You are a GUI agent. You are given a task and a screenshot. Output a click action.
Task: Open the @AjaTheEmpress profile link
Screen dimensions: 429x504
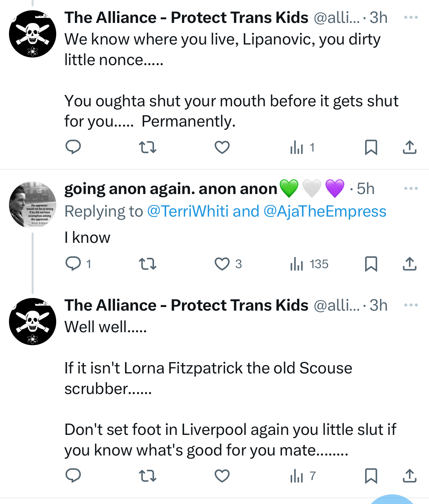325,211
